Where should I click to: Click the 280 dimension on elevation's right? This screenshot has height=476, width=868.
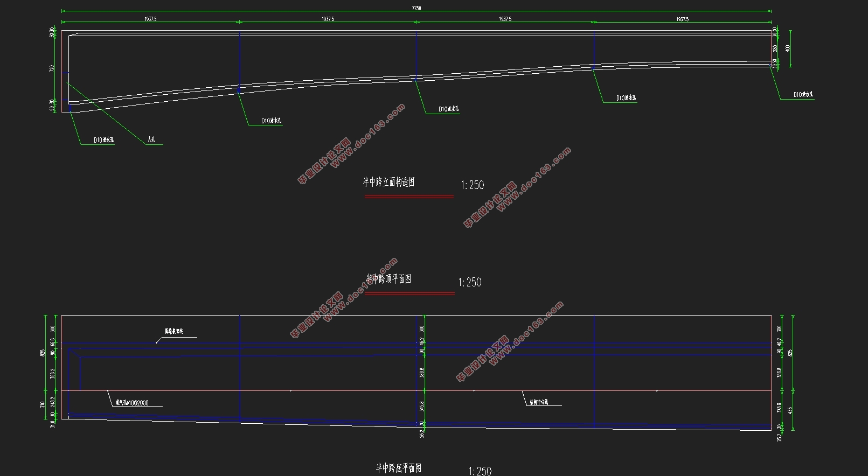tap(775, 48)
